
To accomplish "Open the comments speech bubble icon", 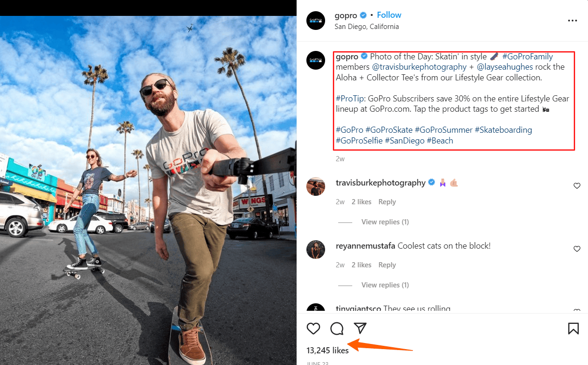I will tap(336, 329).
